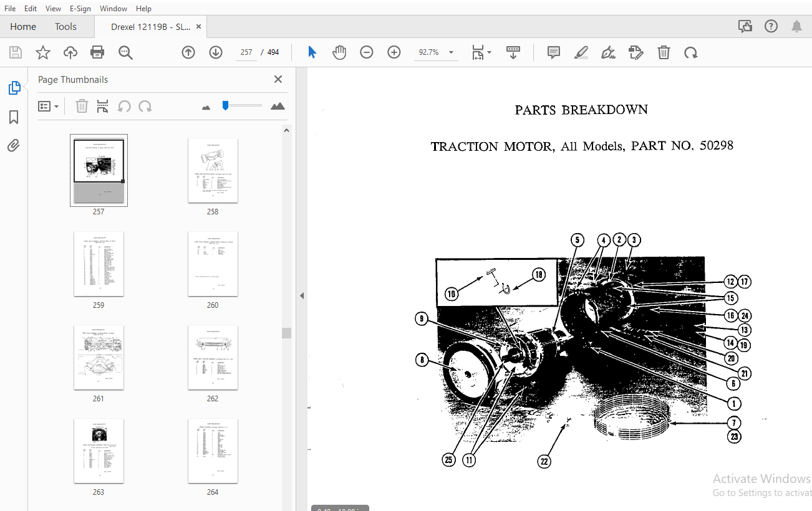Print the document using the printer icon
The height and width of the screenshot is (511, 812).
pos(97,52)
